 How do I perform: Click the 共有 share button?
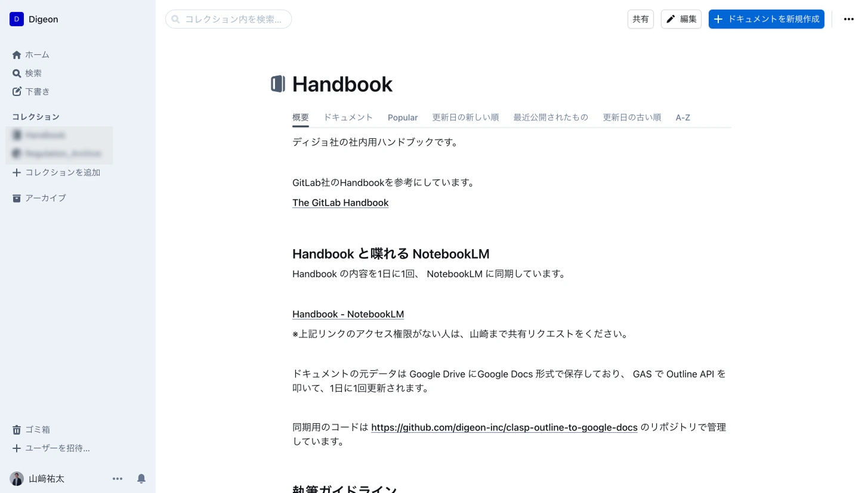tap(641, 19)
